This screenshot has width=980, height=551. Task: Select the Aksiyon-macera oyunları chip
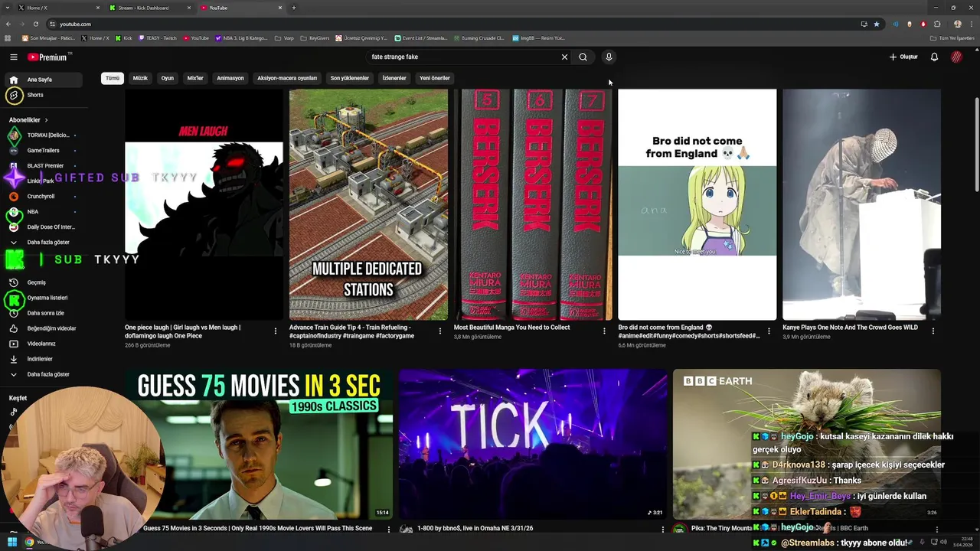point(287,78)
